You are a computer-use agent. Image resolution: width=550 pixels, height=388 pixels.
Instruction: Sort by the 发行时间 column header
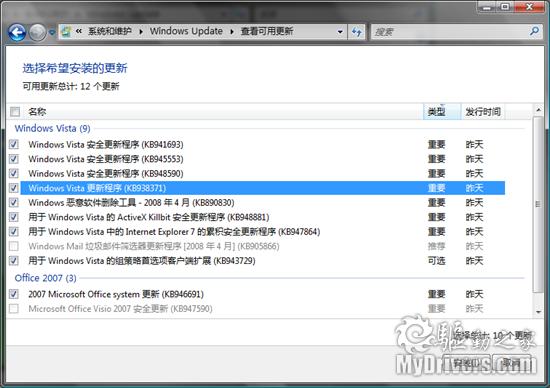(483, 112)
